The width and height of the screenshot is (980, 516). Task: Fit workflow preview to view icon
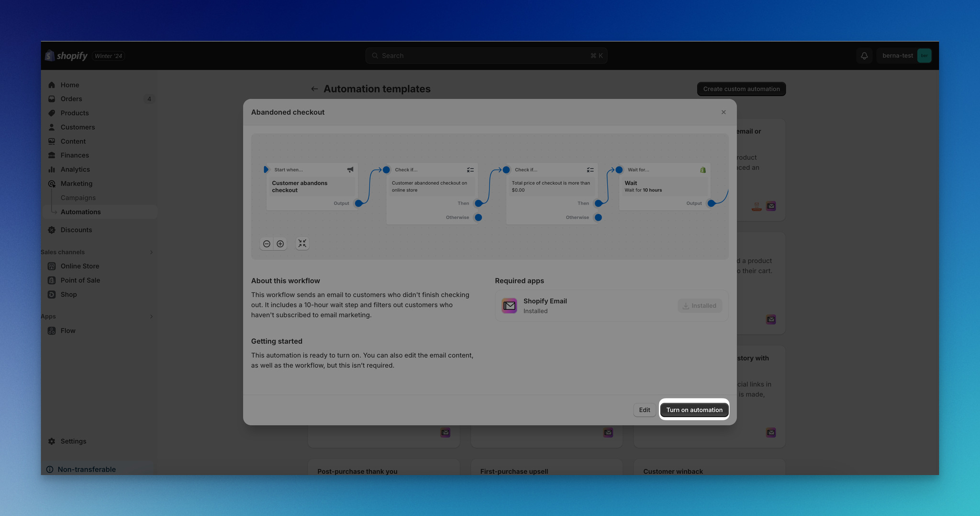click(x=302, y=244)
